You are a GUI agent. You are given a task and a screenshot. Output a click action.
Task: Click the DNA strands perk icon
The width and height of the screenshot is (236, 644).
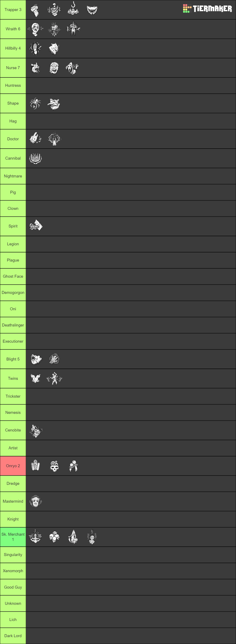coord(92,536)
